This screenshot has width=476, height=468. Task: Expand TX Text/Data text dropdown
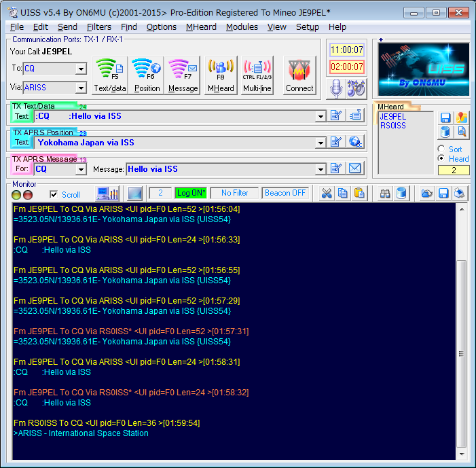(321, 116)
